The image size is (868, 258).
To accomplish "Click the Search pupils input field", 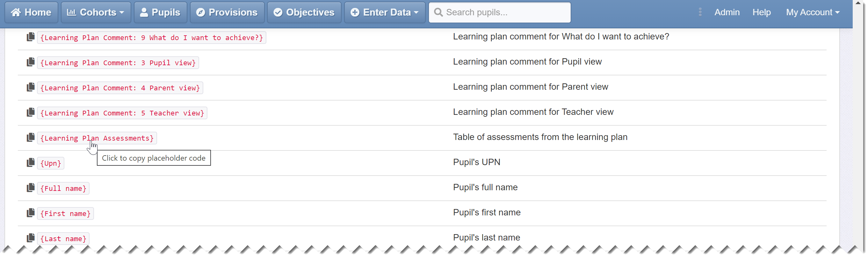I will click(x=500, y=12).
